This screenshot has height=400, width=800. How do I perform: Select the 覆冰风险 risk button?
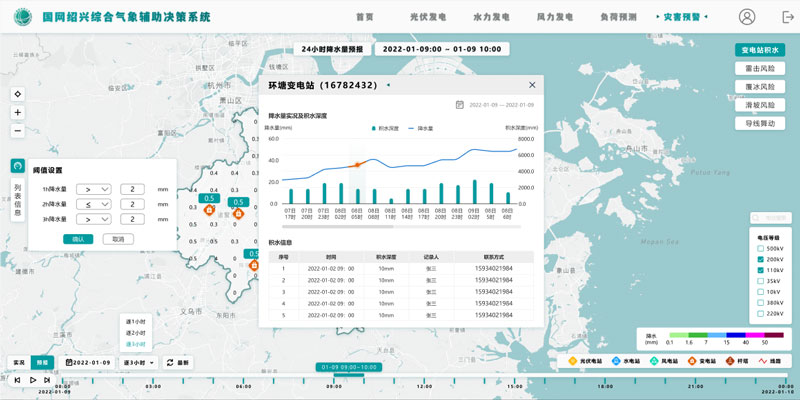(x=760, y=87)
